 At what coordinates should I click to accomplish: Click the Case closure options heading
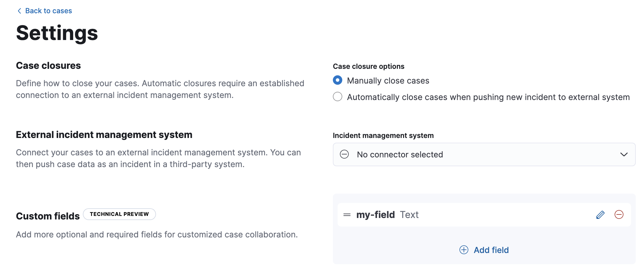pos(368,66)
